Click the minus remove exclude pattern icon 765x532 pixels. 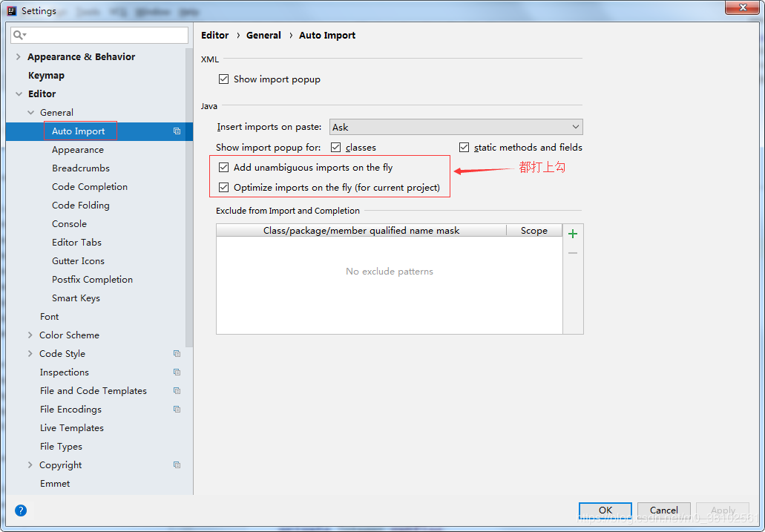[x=573, y=253]
